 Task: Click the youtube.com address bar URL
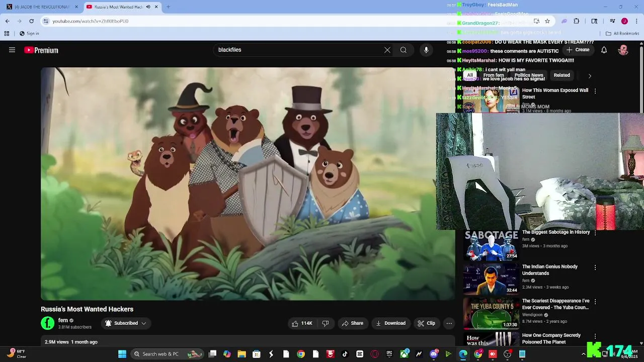click(91, 21)
